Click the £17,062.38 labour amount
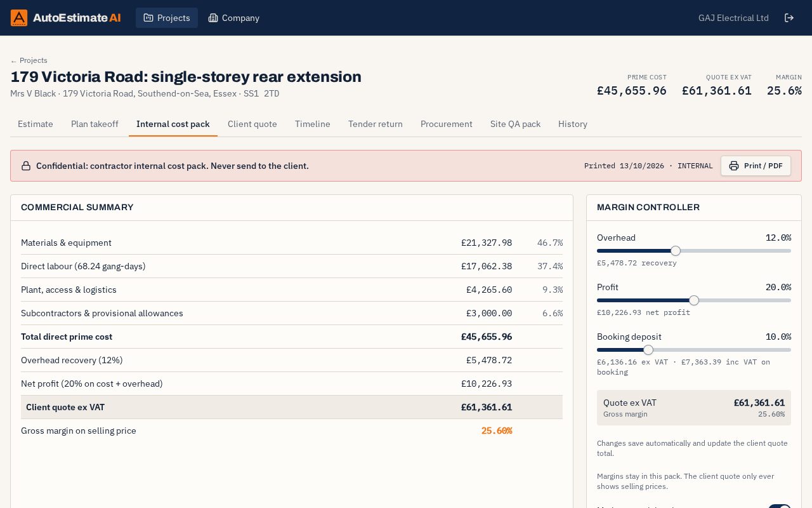The height and width of the screenshot is (508, 812). pyautogui.click(x=487, y=266)
